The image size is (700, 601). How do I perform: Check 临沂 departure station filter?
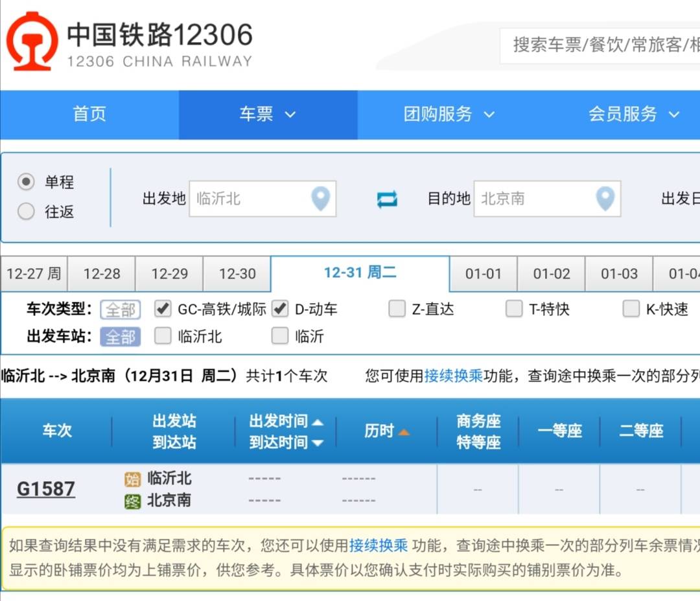pyautogui.click(x=280, y=336)
